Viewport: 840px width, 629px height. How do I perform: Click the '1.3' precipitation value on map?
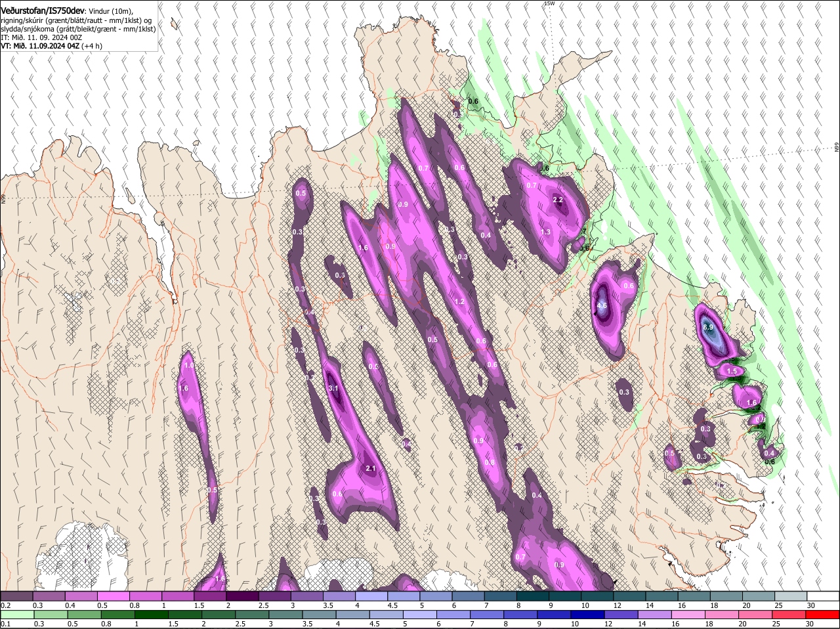click(545, 232)
